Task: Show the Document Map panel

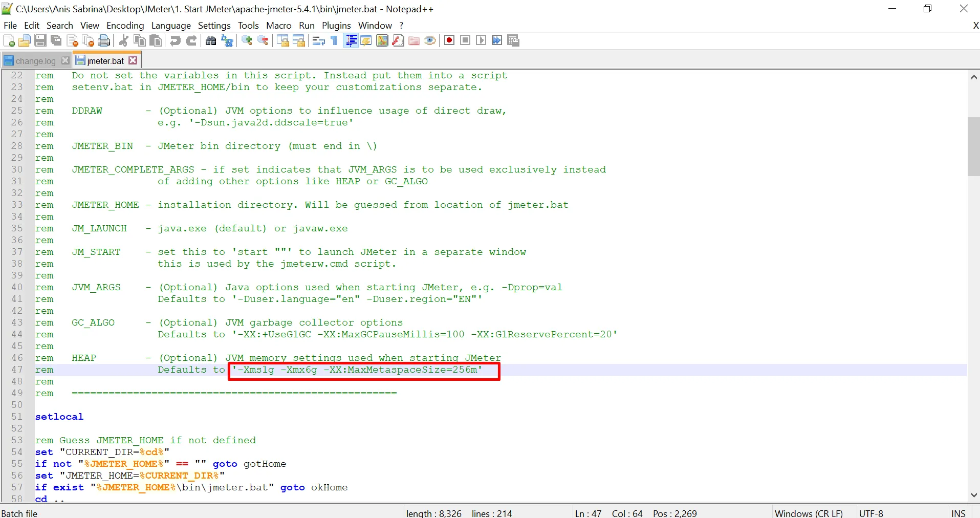Action: point(382,40)
